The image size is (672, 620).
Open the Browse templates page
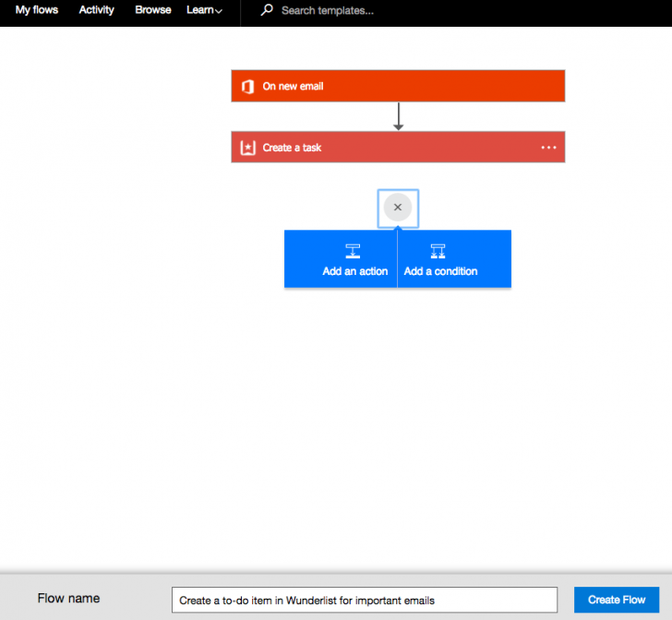point(153,10)
